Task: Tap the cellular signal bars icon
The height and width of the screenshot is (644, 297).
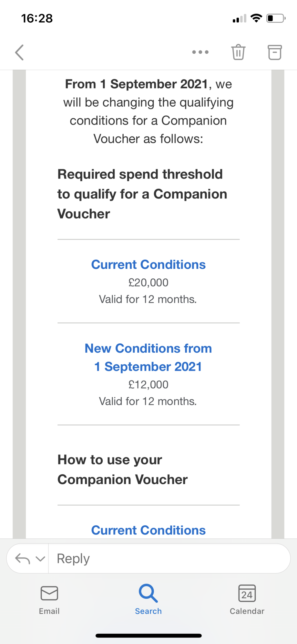Action: point(239,19)
